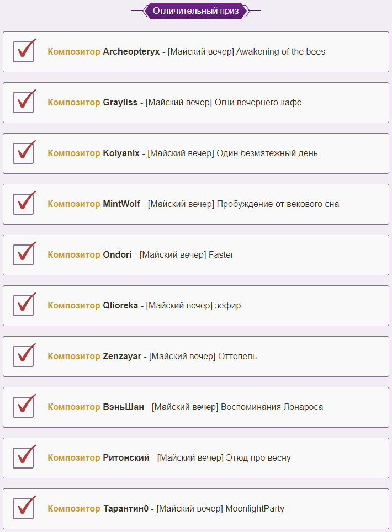Uncheck the Ритонский entry checkbox
The image size is (392, 532).
pos(23,457)
